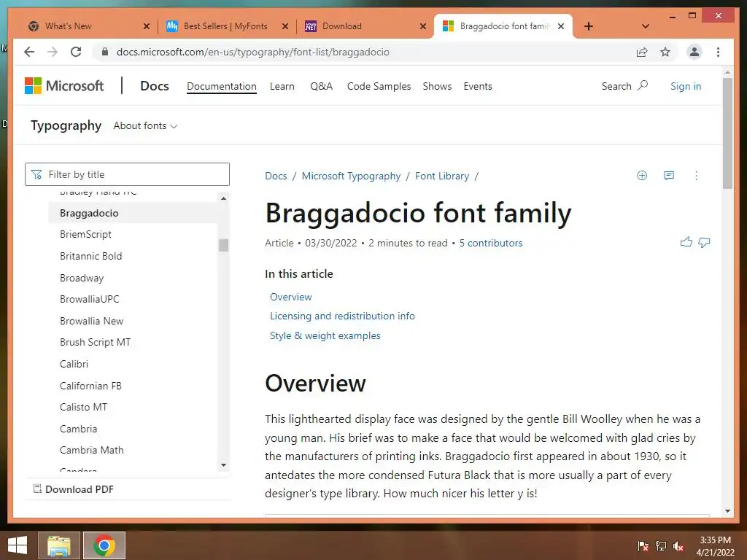
Task: Switch to the What's New tab
Action: pos(86,26)
